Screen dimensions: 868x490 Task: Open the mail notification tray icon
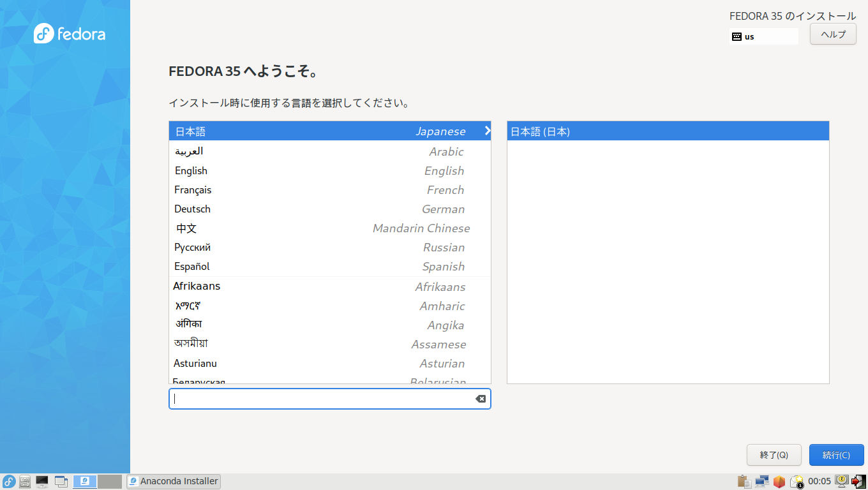pos(797,482)
